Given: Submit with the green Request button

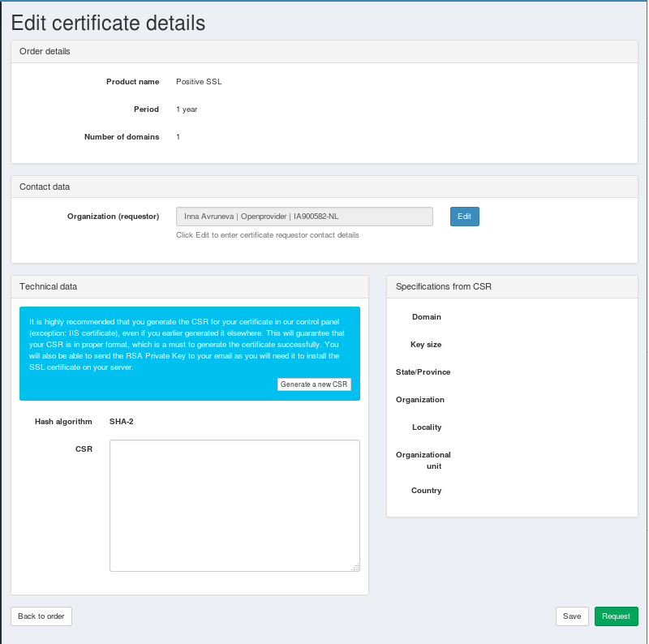Looking at the screenshot, I should tap(617, 616).
